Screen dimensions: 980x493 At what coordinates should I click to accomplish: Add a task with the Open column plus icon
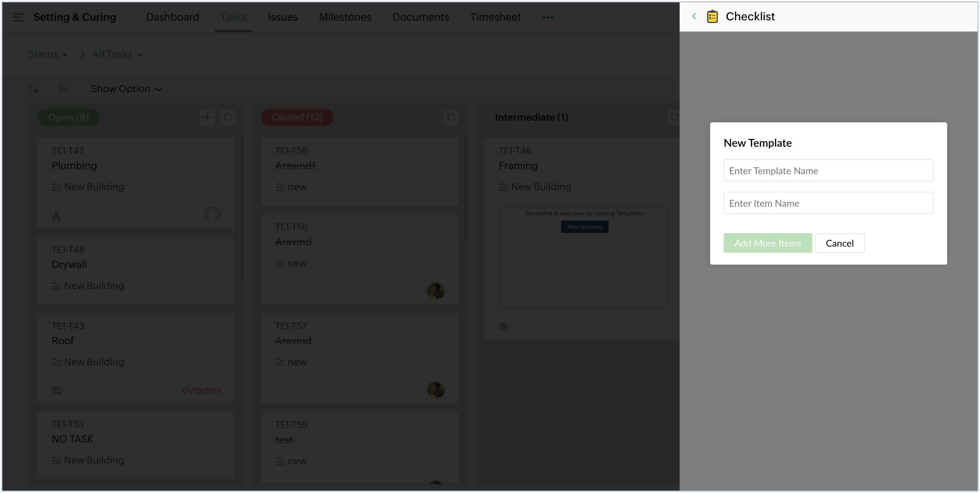point(207,117)
